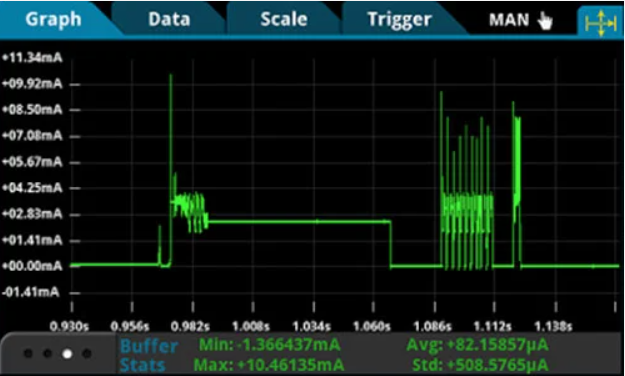Image resolution: width=625 pixels, height=376 pixels.
Task: Select the fourth page indicator dot
Action: point(86,353)
